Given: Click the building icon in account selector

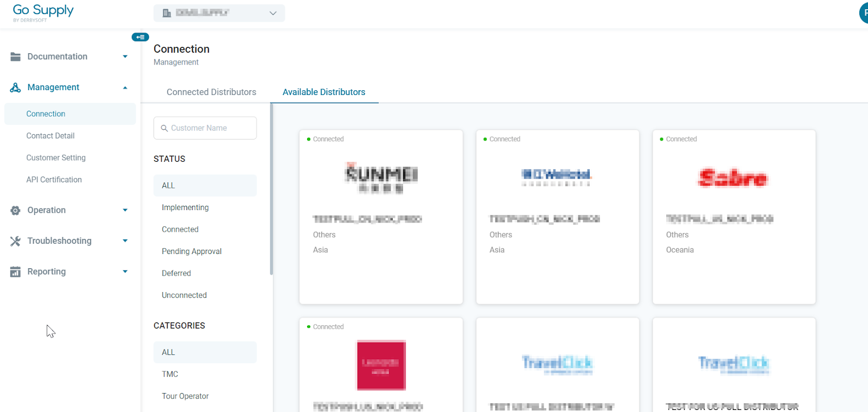Looking at the screenshot, I should pos(167,13).
